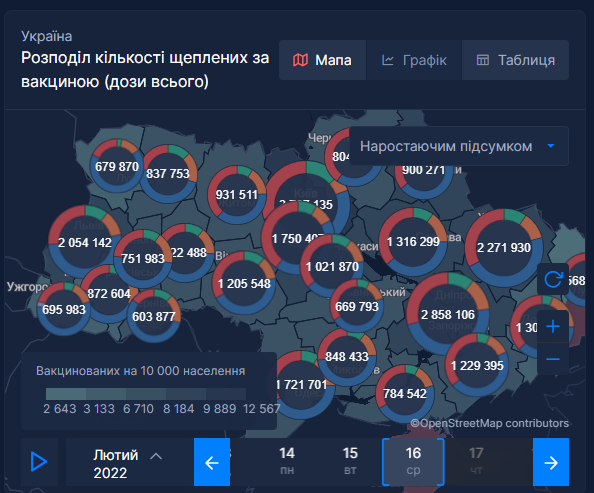Select day 14 пн on the timeline

tap(287, 461)
